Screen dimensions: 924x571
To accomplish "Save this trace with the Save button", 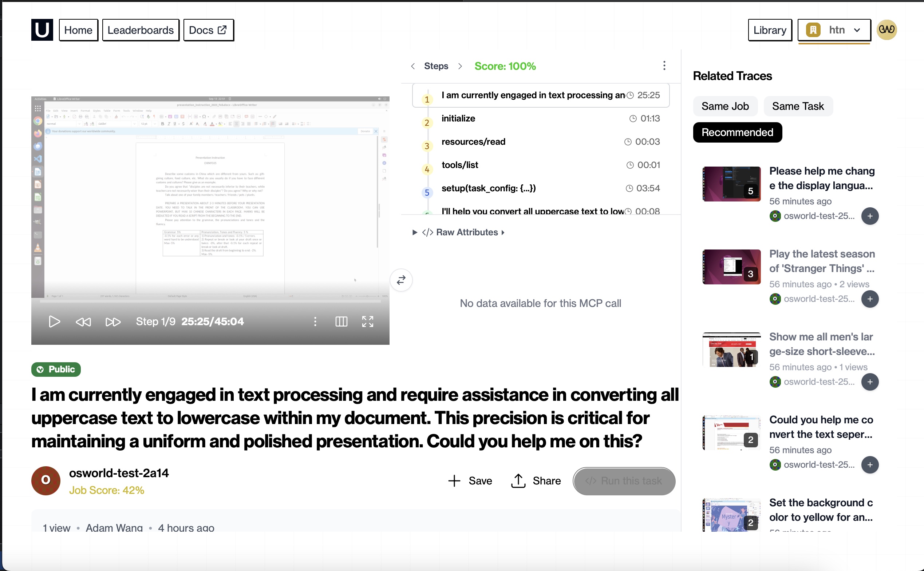I will click(x=470, y=481).
